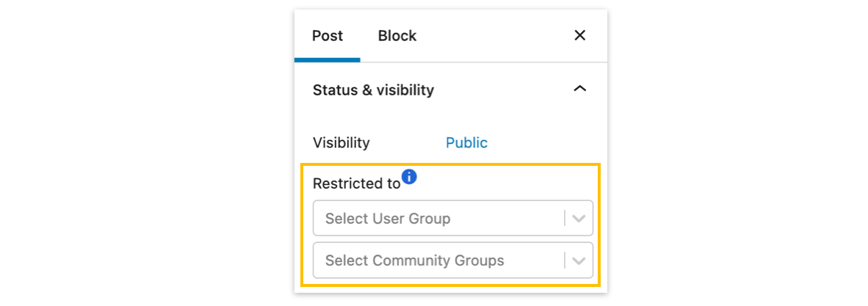Focus the Select User Group field
The image size is (868, 306).
click(433, 218)
